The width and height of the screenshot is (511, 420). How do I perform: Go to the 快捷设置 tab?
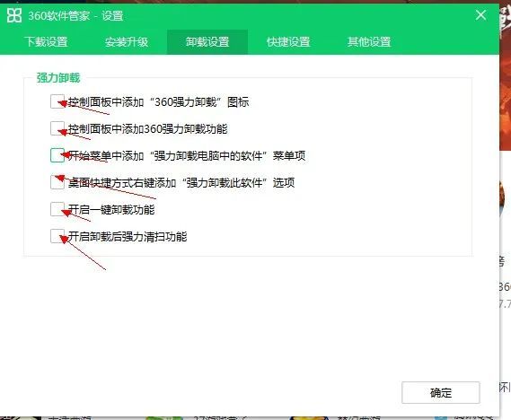tap(288, 42)
